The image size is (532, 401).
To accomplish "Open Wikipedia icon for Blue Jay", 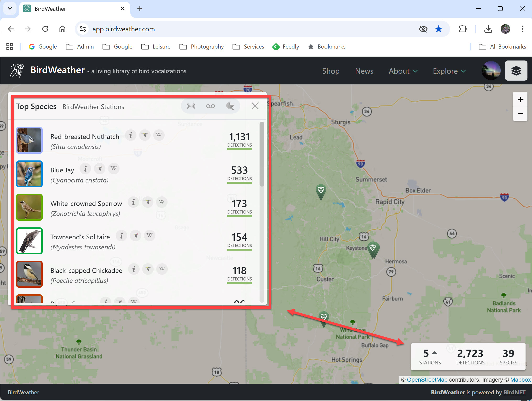I will tap(114, 169).
